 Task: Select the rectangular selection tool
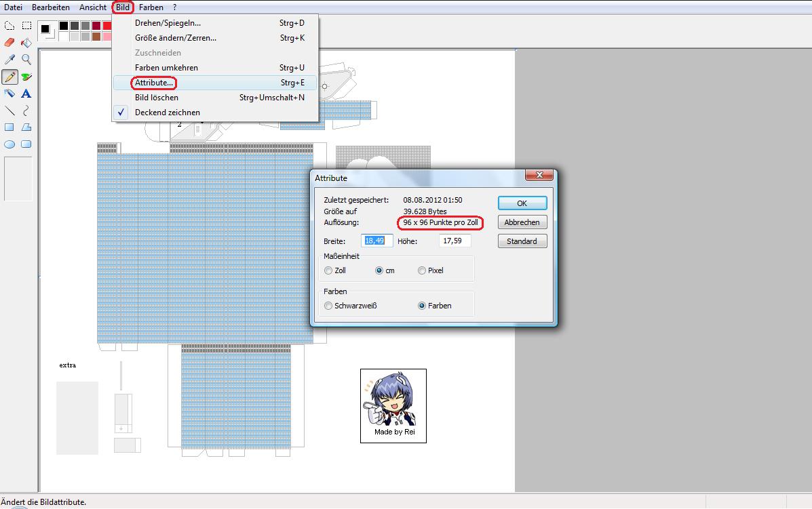pyautogui.click(x=26, y=26)
